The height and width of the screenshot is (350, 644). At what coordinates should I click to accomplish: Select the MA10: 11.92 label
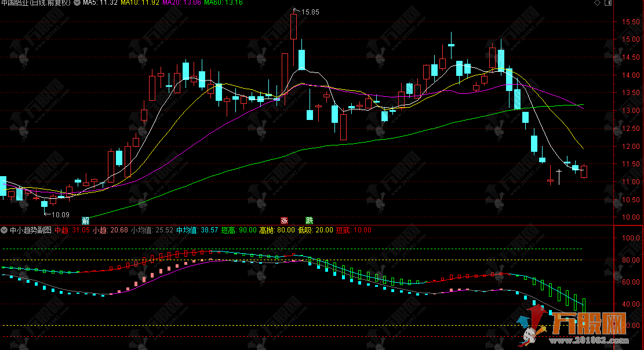coord(140,2)
